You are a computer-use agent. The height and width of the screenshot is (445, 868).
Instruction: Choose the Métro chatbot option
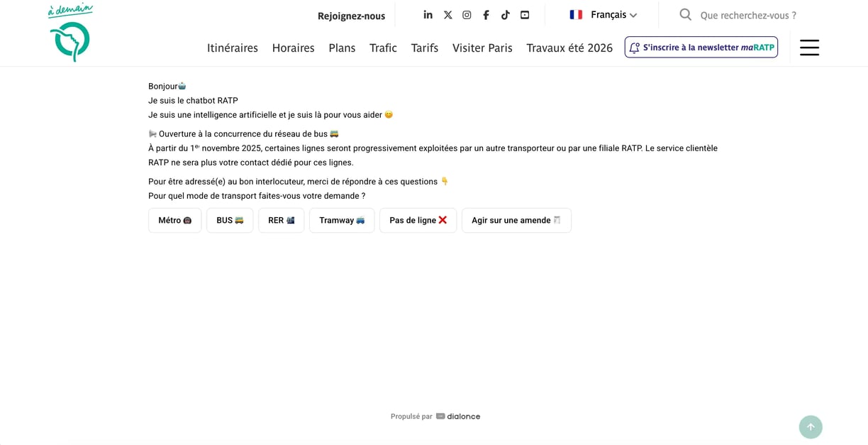[x=175, y=220]
